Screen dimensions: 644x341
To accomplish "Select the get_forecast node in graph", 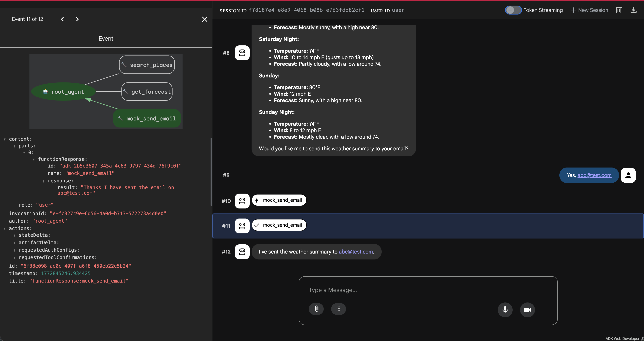I will point(147,92).
